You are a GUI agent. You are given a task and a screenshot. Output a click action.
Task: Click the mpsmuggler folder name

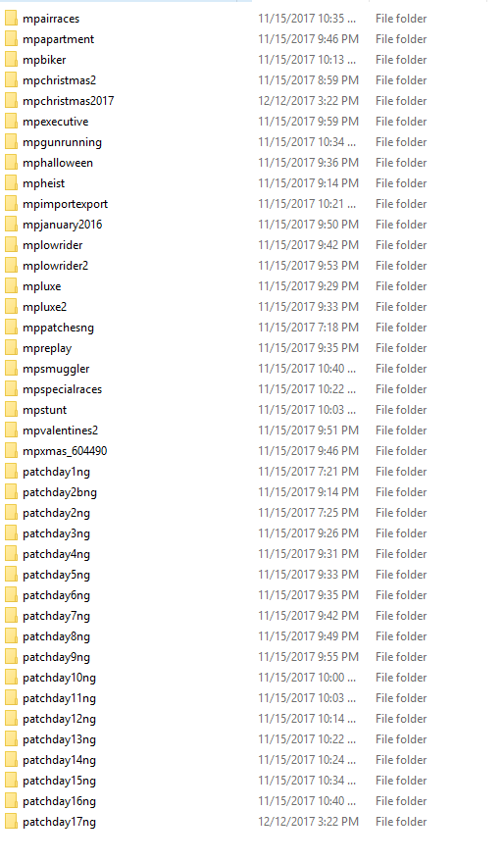pyautogui.click(x=56, y=369)
